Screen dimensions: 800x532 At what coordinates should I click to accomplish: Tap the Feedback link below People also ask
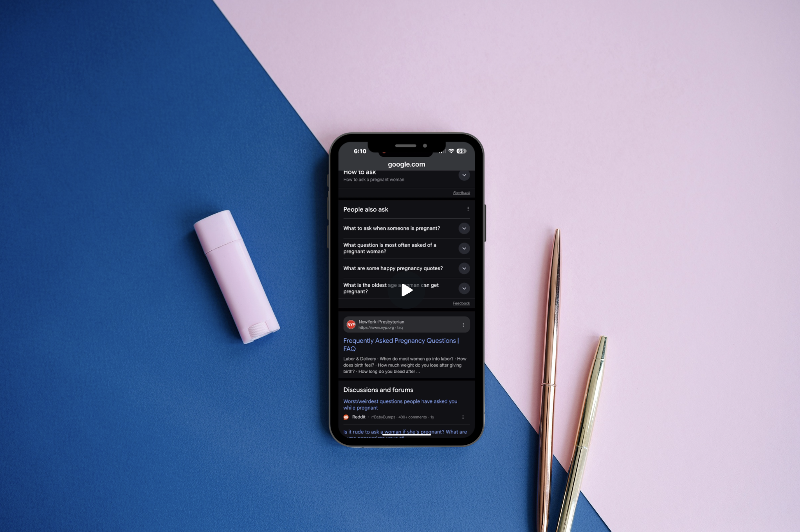click(x=461, y=303)
